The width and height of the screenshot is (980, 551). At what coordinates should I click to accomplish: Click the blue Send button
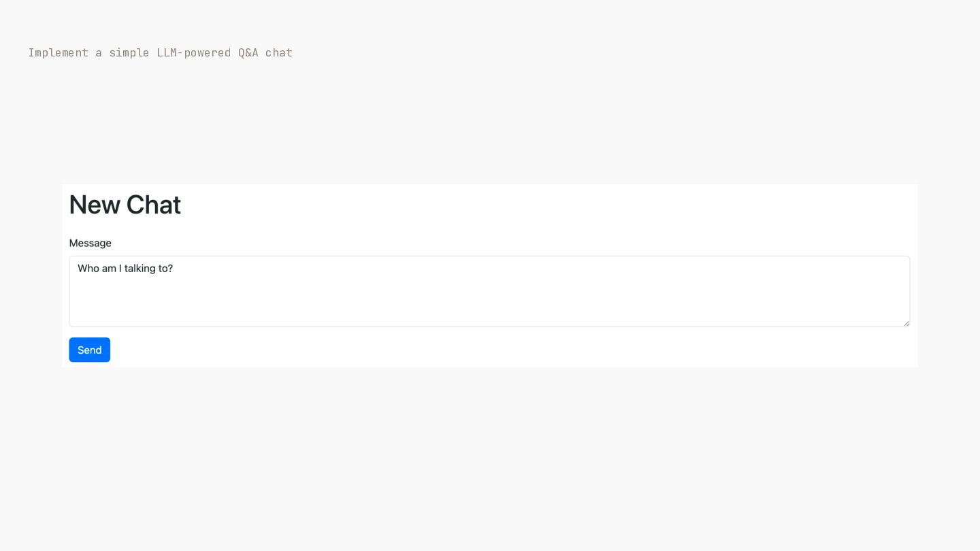click(x=89, y=350)
